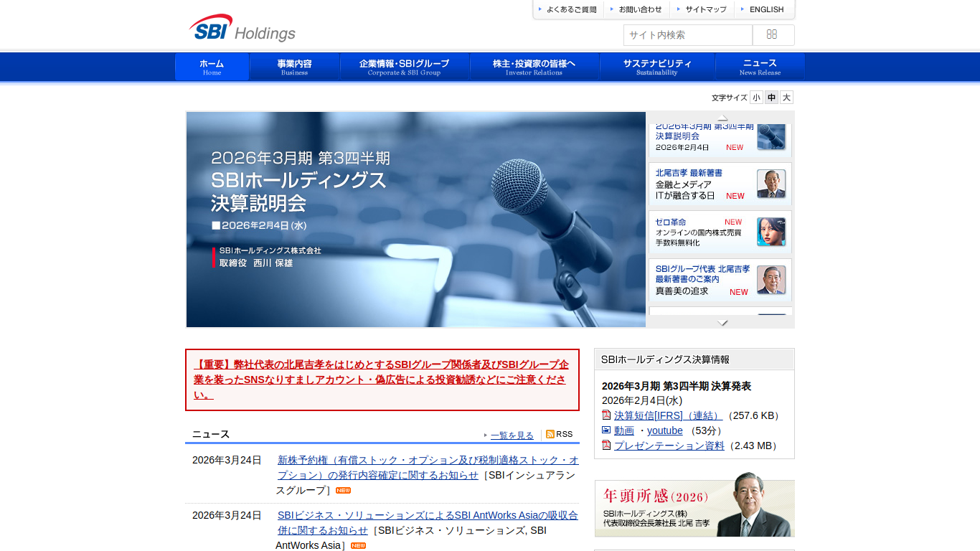Open ニュース News Release menu
This screenshot has width=980, height=551.
point(760,67)
